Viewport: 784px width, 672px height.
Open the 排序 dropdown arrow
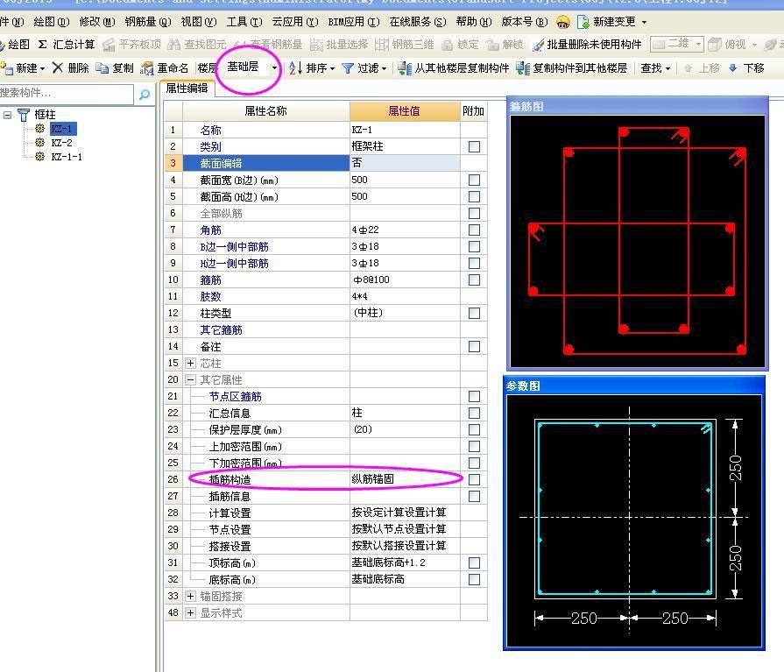click(x=332, y=68)
